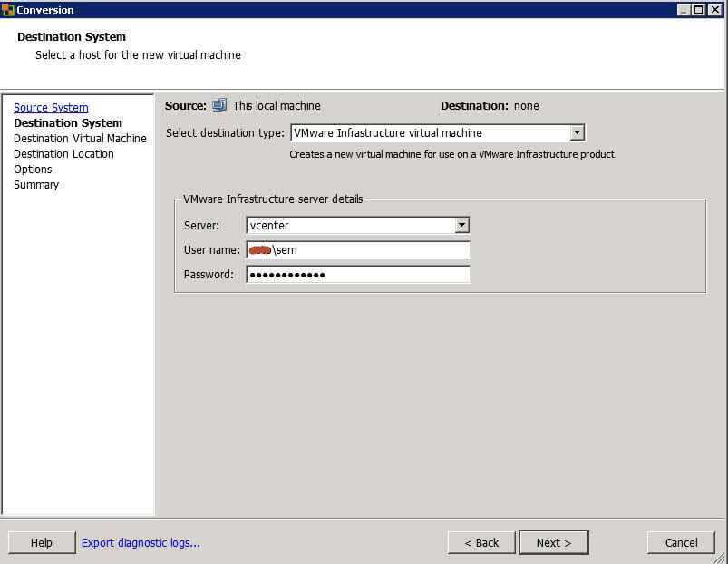Open the Summary step in the sidebar
Image resolution: width=728 pixels, height=564 pixels.
36,185
